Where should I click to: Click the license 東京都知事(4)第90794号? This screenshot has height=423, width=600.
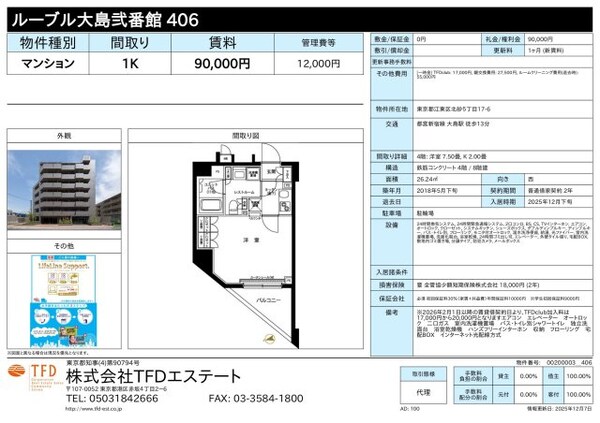pyautogui.click(x=103, y=363)
